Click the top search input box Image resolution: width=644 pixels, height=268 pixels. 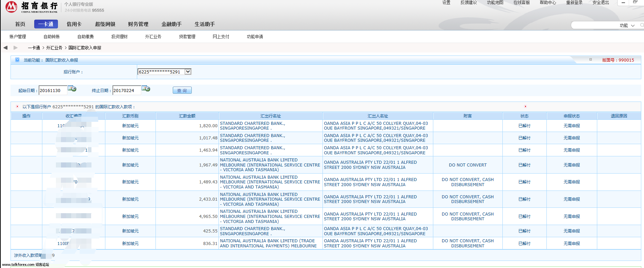(x=595, y=25)
